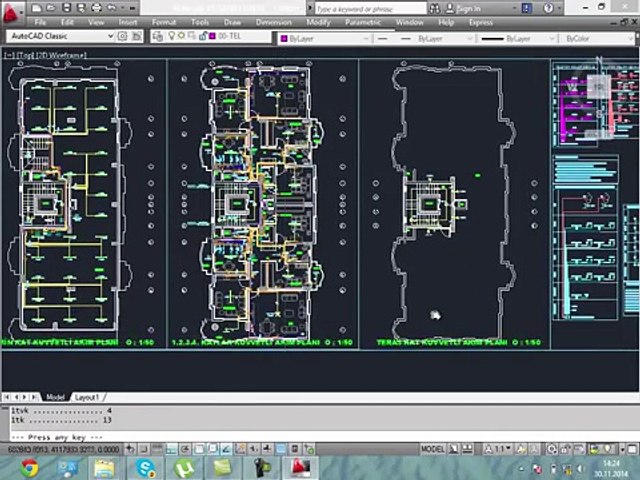Viewport: 640px width, 480px height.
Task: Click the Model tab
Action: point(55,397)
